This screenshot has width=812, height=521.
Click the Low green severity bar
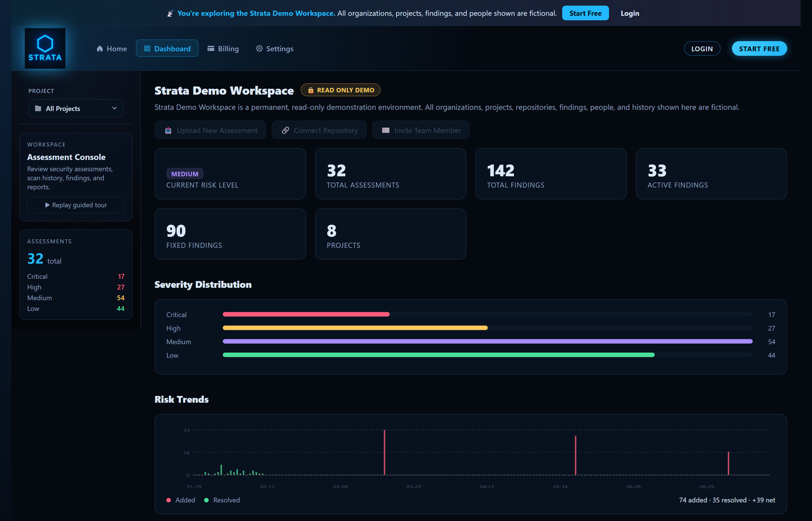[x=438, y=355]
